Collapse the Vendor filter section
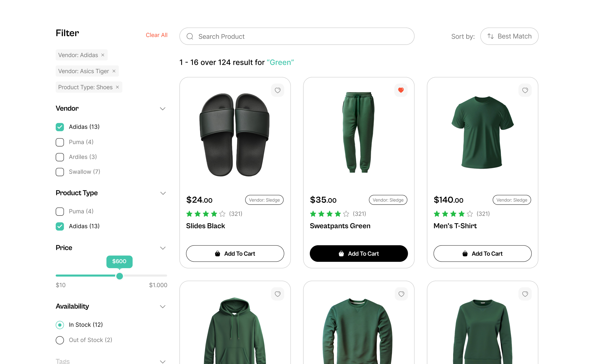The width and height of the screenshot is (594, 364). click(163, 108)
